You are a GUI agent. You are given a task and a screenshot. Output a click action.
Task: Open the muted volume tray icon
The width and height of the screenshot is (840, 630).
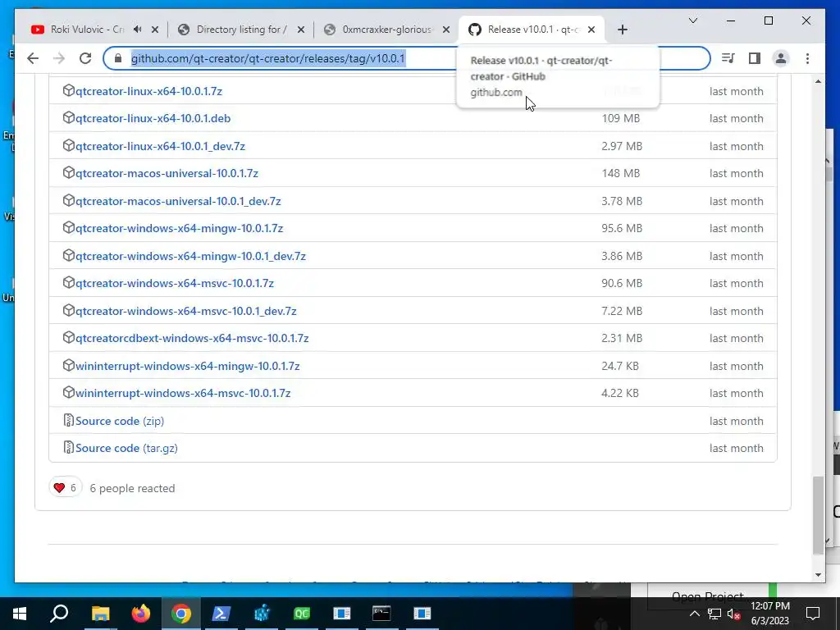coord(734,614)
